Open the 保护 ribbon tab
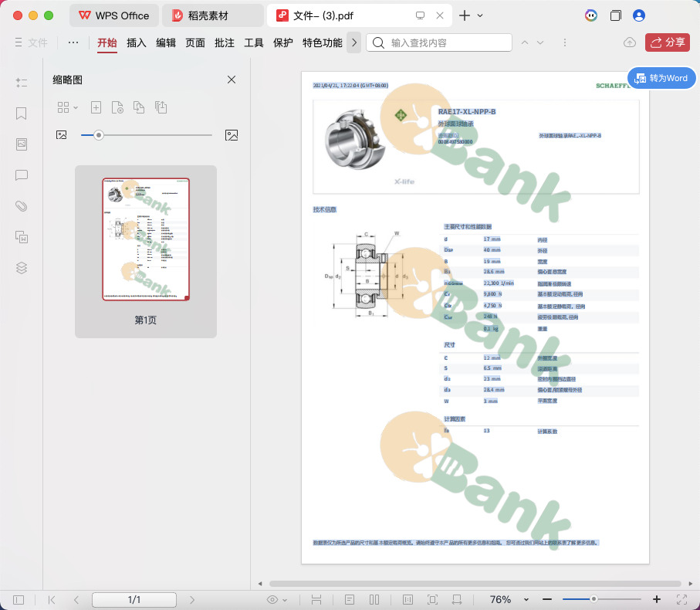700x610 pixels. click(283, 43)
